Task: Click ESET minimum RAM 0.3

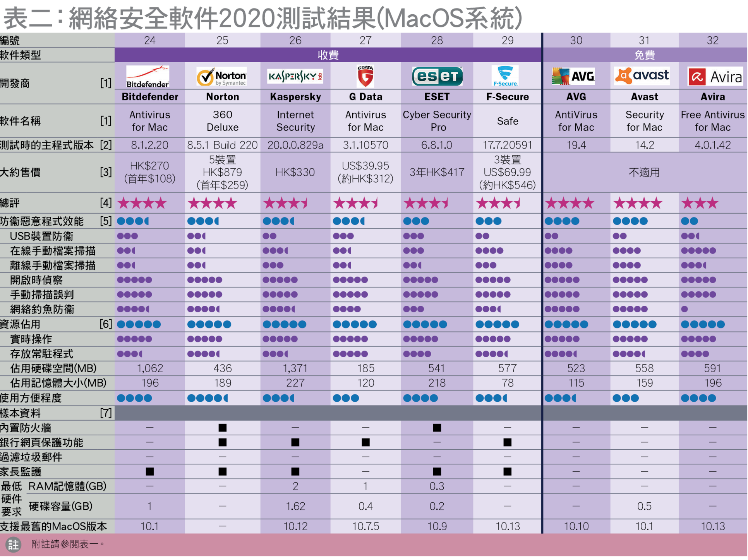Action: click(x=437, y=486)
